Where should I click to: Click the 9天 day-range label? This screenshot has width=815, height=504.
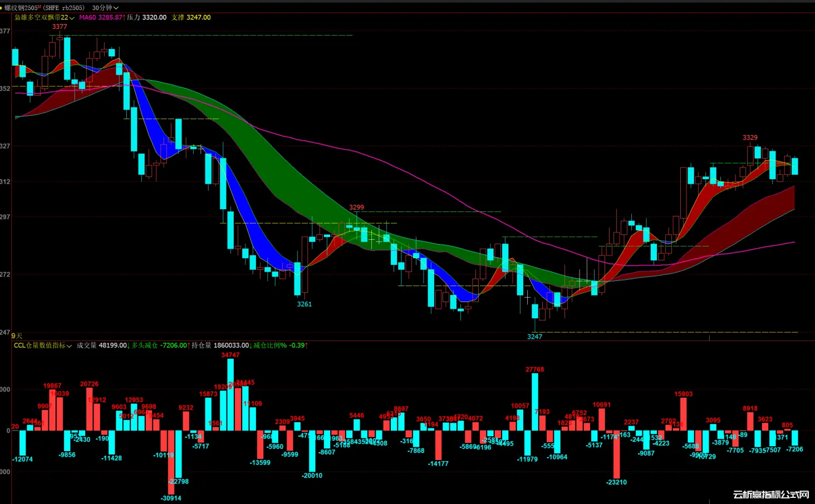coord(17,336)
